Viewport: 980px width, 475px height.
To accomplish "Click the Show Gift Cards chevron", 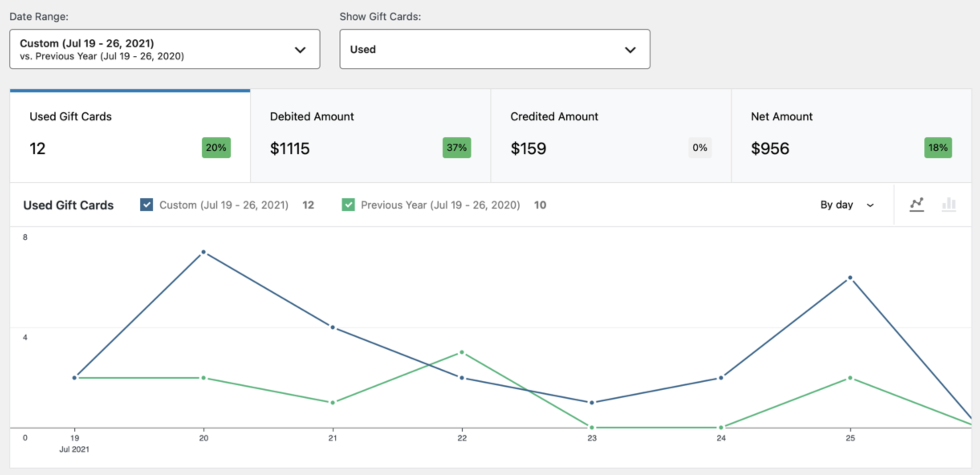I will pos(630,50).
